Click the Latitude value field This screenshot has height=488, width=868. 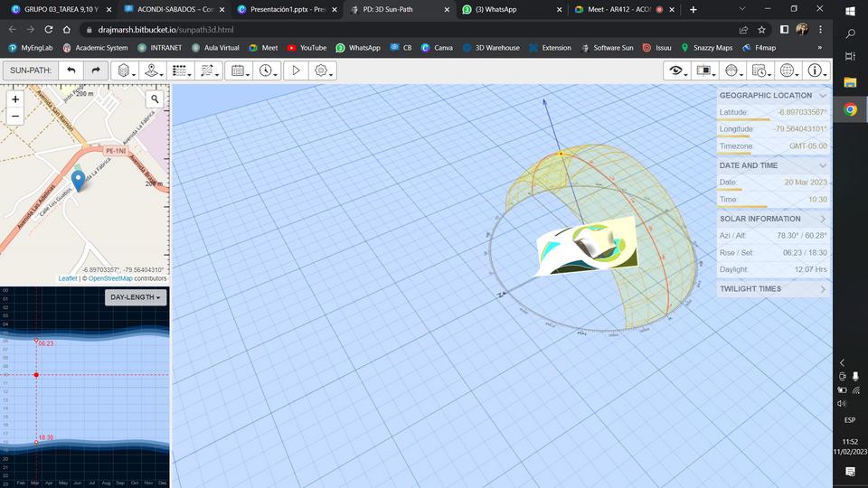point(796,112)
